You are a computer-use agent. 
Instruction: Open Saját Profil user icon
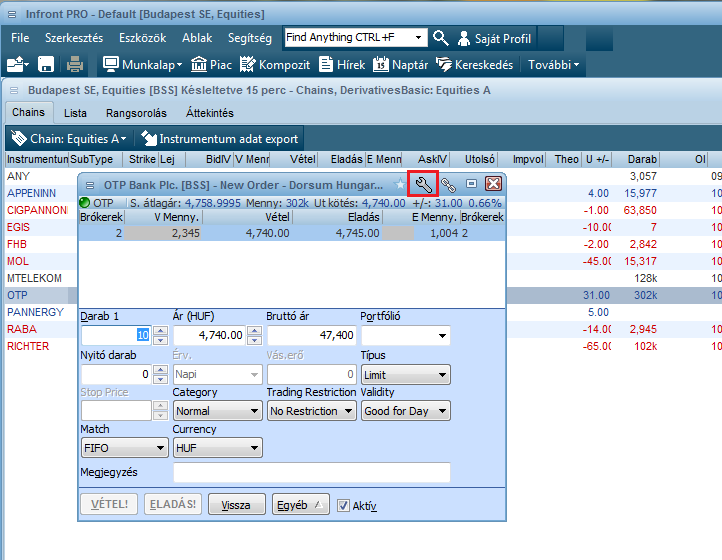click(463, 39)
